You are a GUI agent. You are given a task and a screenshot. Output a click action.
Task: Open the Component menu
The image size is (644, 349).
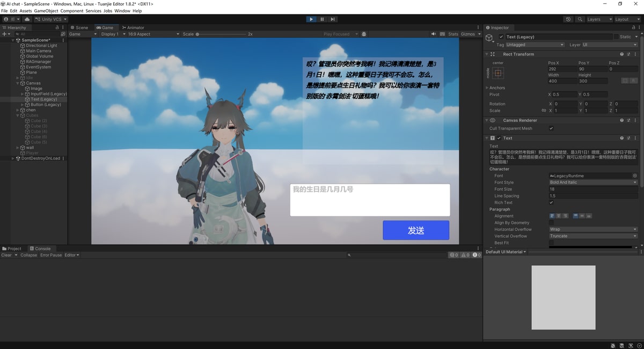(x=72, y=11)
